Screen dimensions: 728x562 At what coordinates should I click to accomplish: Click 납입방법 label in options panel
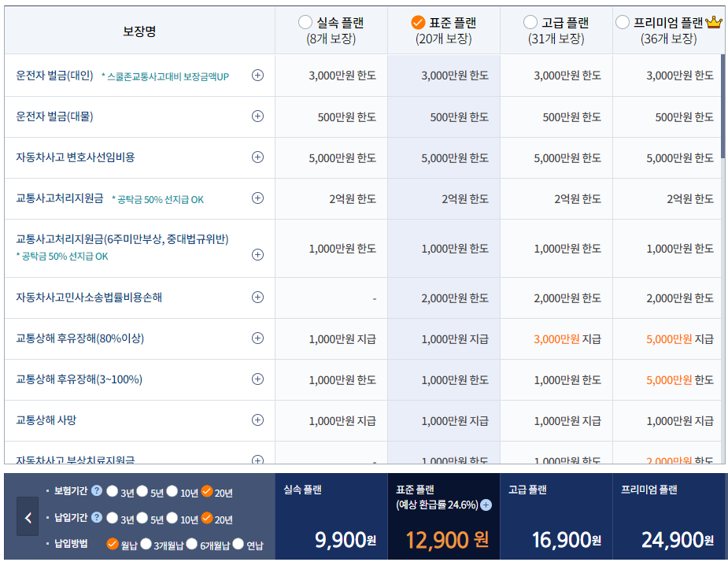point(71,543)
